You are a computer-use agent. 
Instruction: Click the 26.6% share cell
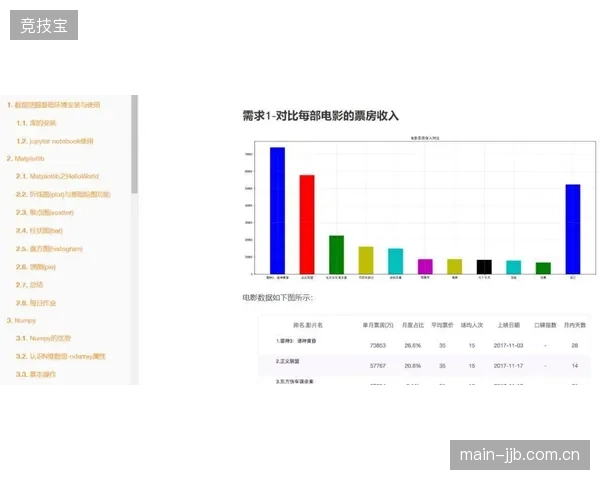[x=413, y=345]
